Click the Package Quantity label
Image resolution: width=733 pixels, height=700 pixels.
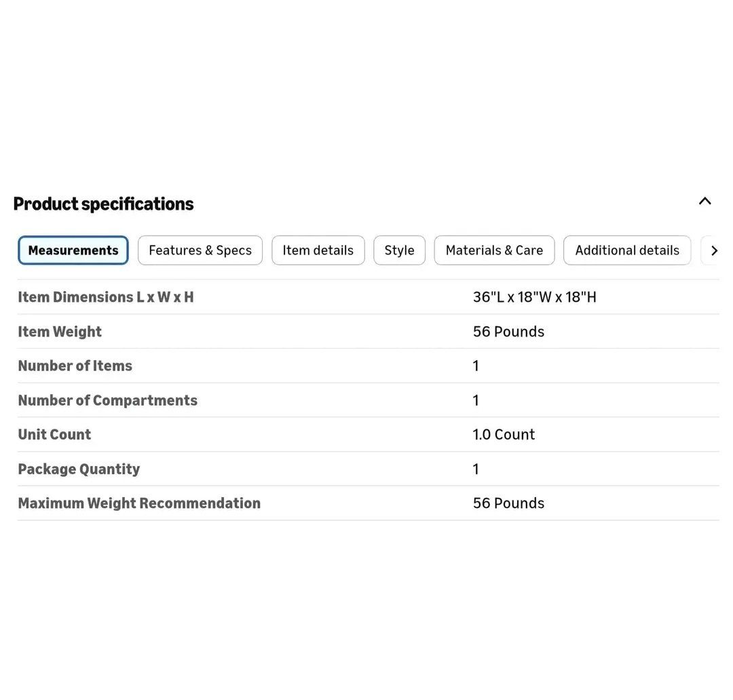point(79,469)
